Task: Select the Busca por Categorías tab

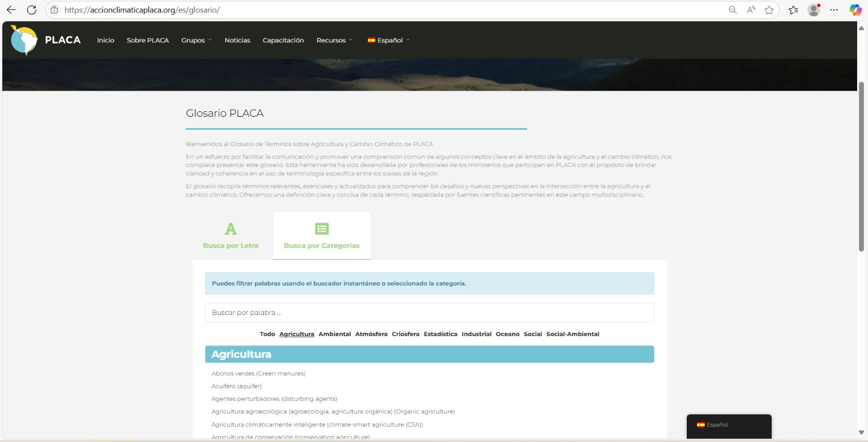Action: (x=322, y=236)
